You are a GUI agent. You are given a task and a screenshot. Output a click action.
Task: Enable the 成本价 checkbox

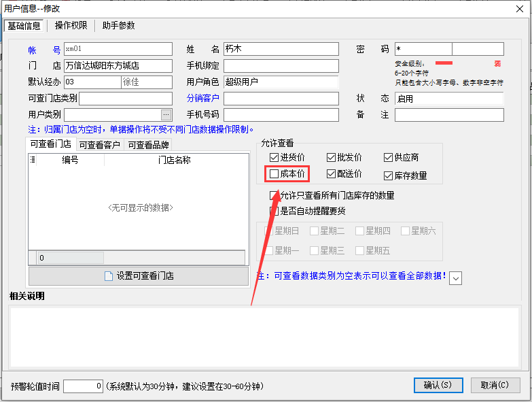click(274, 174)
